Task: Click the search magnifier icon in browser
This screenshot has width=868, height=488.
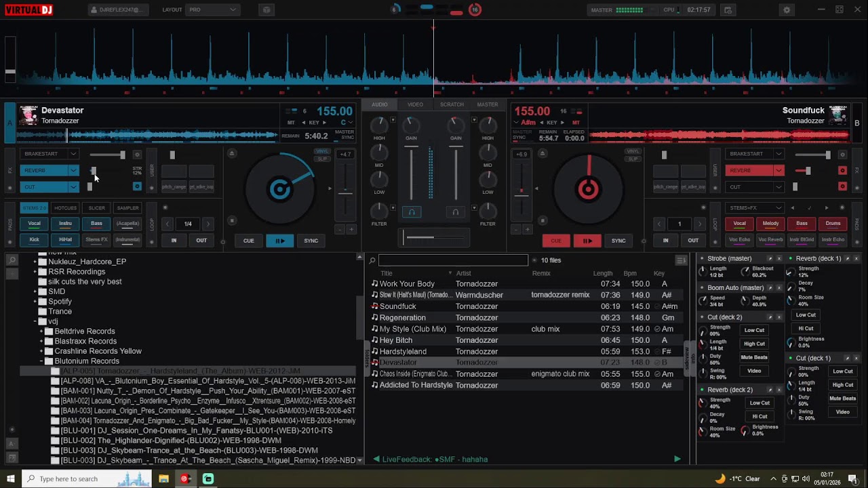Action: 372,260
